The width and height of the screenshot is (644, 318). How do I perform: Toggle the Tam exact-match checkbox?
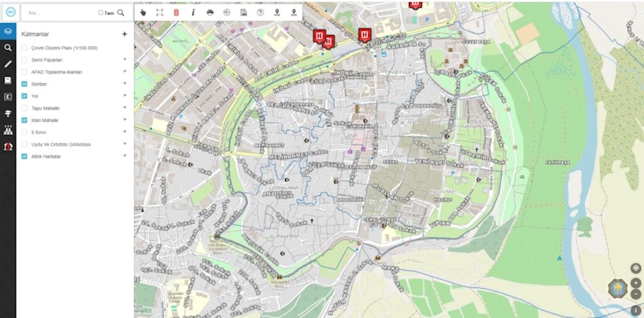pyautogui.click(x=101, y=13)
